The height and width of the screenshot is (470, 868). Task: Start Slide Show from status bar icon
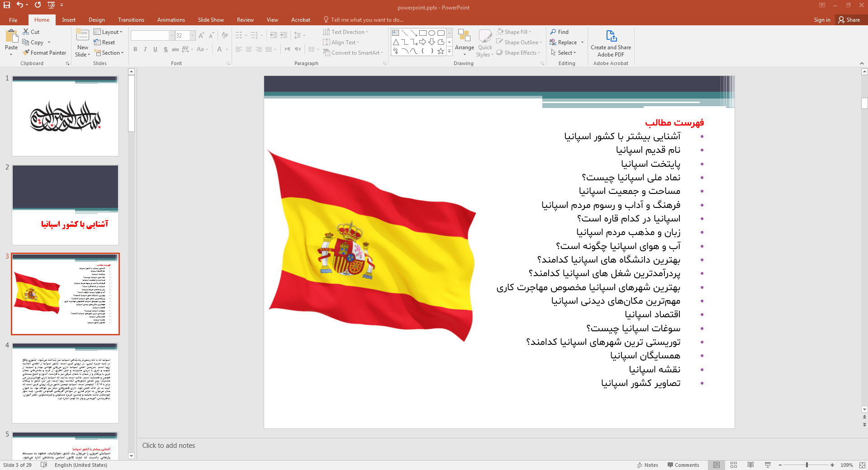768,465
